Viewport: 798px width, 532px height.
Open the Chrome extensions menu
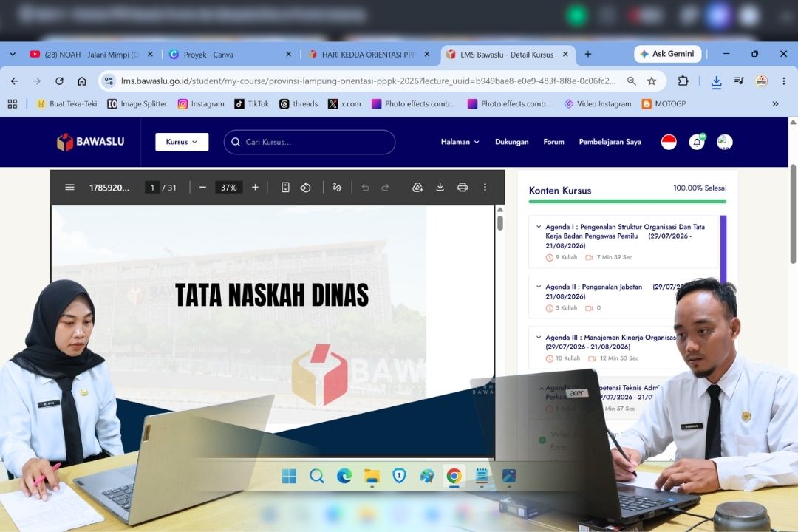tap(683, 81)
